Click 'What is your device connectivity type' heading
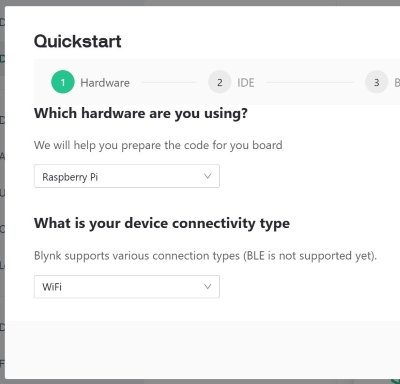 pyautogui.click(x=162, y=223)
